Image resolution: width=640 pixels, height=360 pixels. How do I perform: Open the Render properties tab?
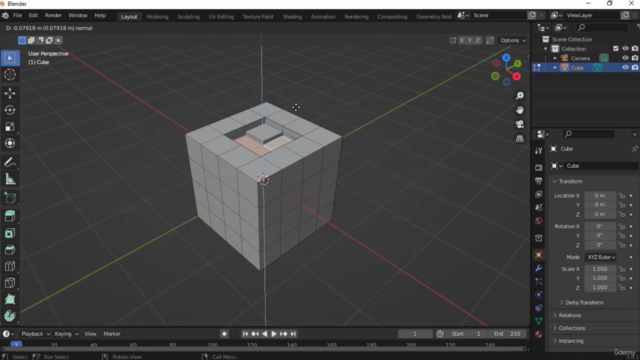tap(539, 167)
